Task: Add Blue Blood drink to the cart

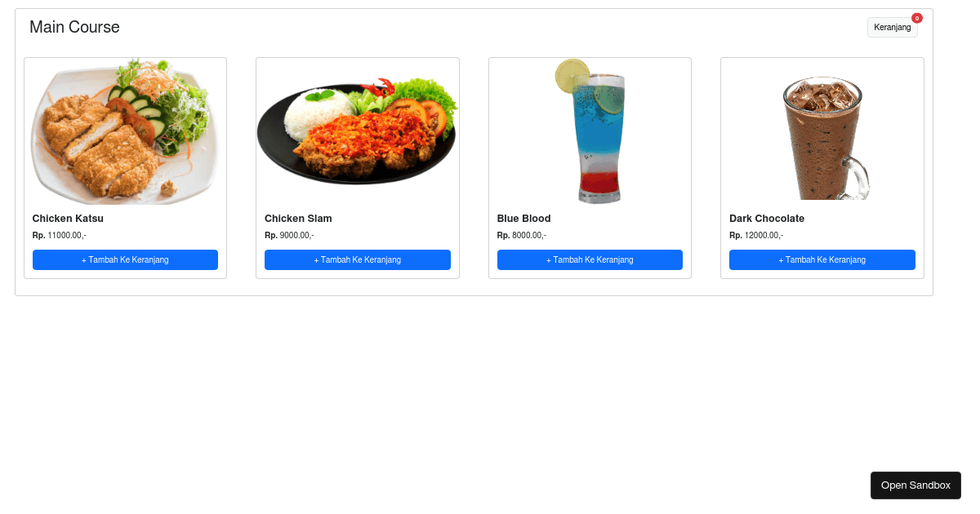Action: click(590, 259)
